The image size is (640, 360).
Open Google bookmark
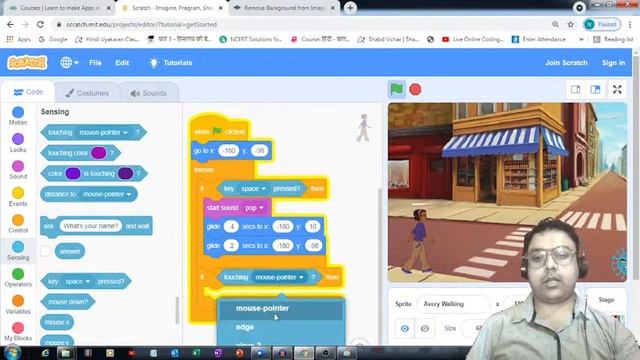53,39
